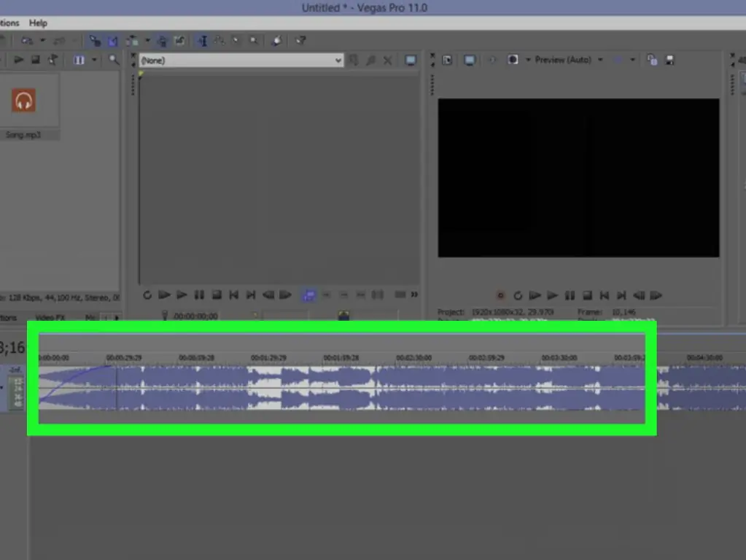Click the Redo icon in main toolbar
Viewport: 746px width, 560px height.
(59, 41)
